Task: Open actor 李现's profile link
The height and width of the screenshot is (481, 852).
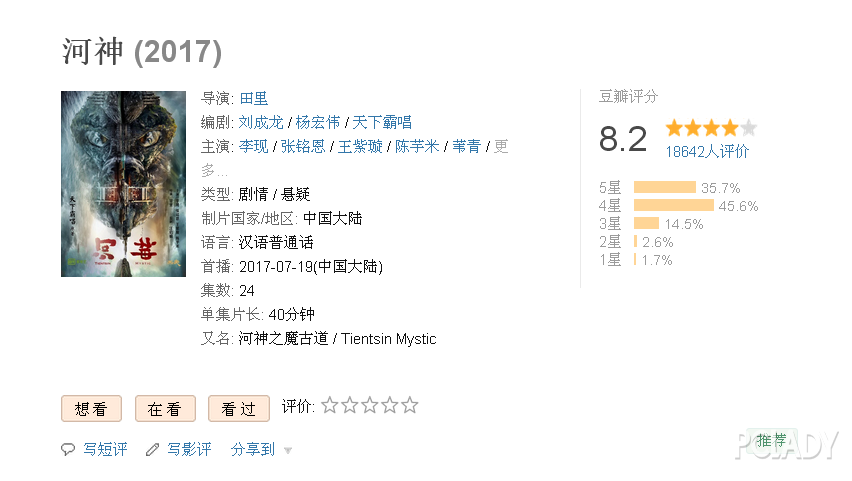Action: point(254,146)
